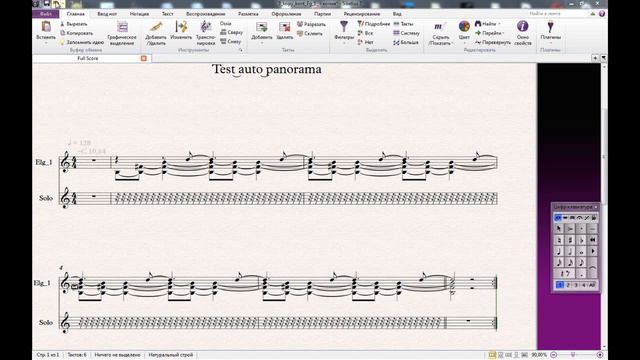This screenshot has height=360, width=640.
Task: Open the Файл tab
Action: [46, 14]
